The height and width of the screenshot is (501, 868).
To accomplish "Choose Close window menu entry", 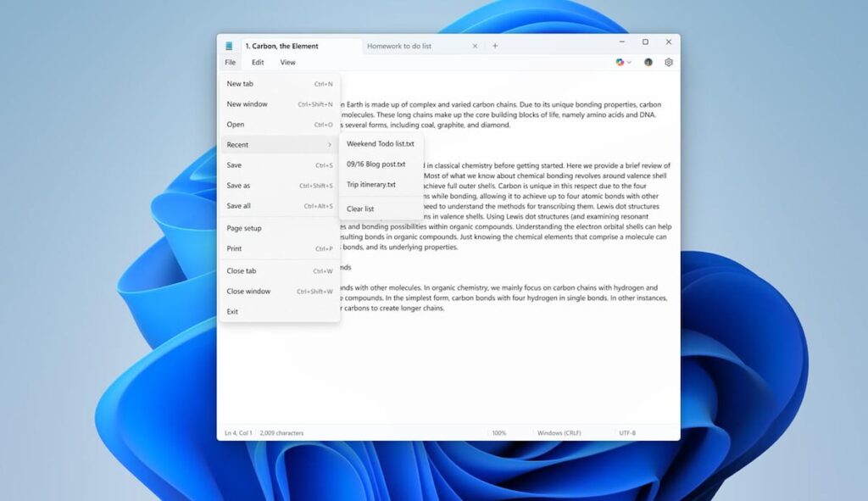I will [x=280, y=291].
